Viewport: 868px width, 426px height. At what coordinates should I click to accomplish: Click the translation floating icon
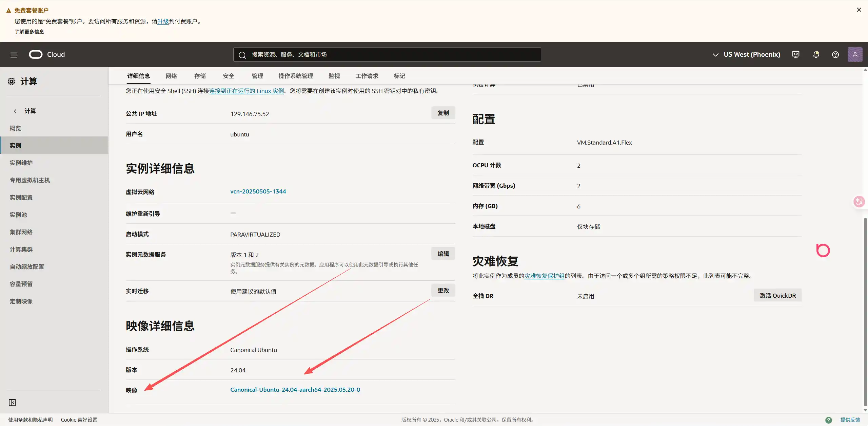[859, 202]
